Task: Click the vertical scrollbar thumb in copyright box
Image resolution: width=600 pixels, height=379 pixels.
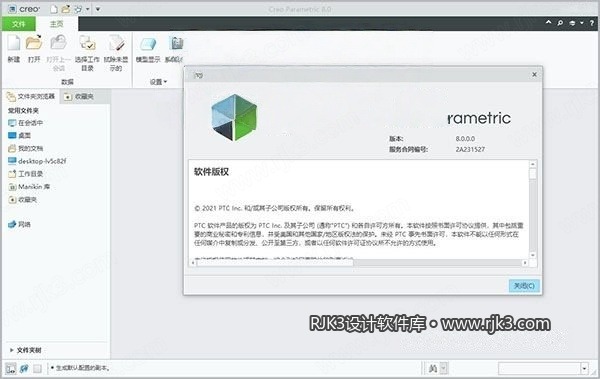Action: [533, 173]
